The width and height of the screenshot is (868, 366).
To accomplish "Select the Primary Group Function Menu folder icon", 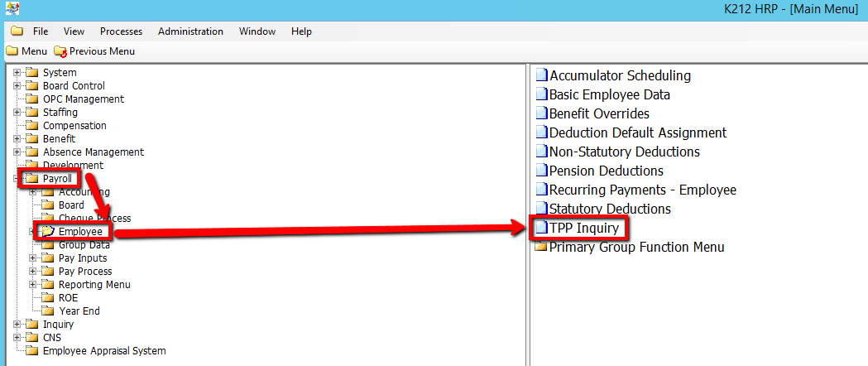I will (x=541, y=247).
